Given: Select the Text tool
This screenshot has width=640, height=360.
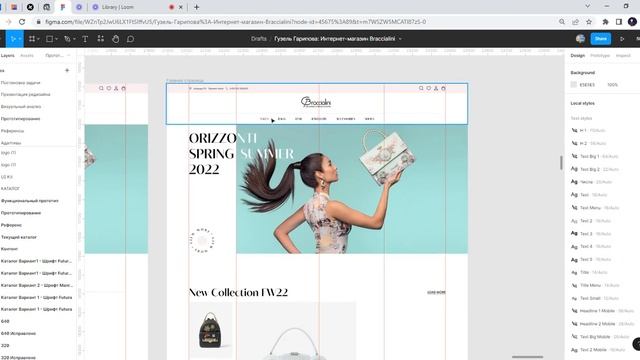Looking at the screenshot, I should click(85, 39).
